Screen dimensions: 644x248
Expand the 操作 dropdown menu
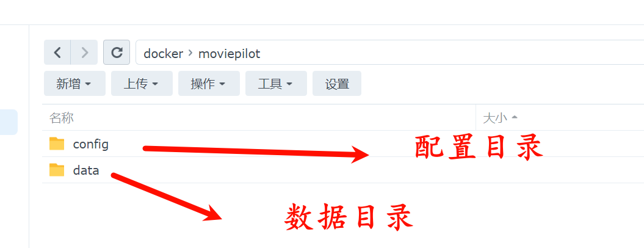[209, 84]
